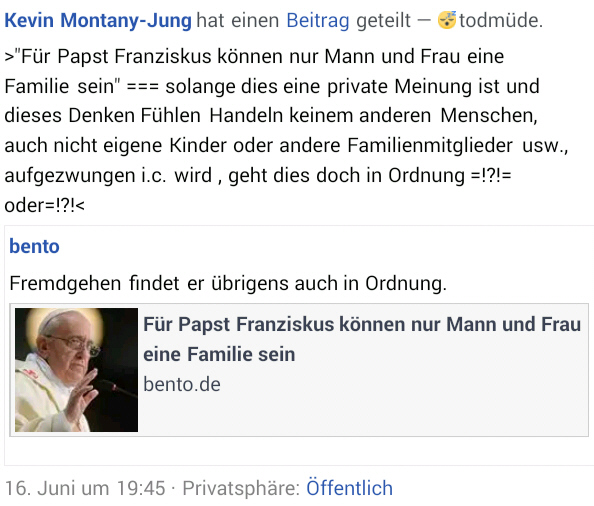Image resolution: width=594 pixels, height=506 pixels.
Task: Click the Pope Franziskus article thumbnail
Action: [x=77, y=370]
